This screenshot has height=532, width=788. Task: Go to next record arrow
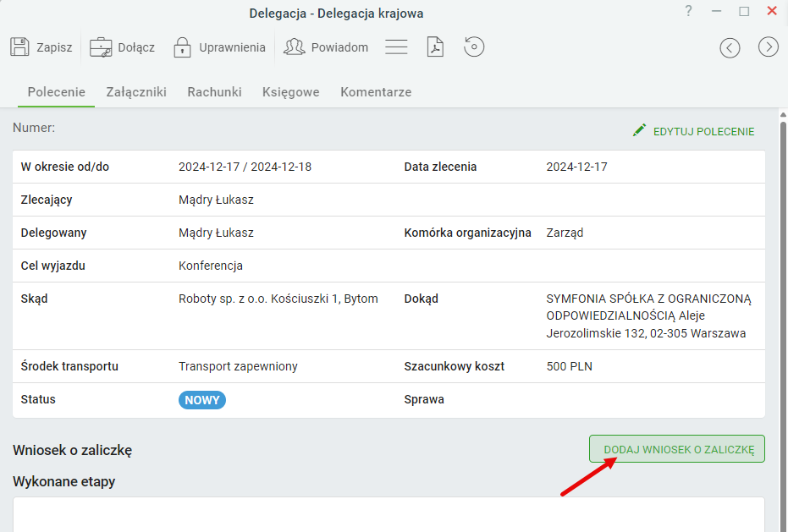[769, 47]
